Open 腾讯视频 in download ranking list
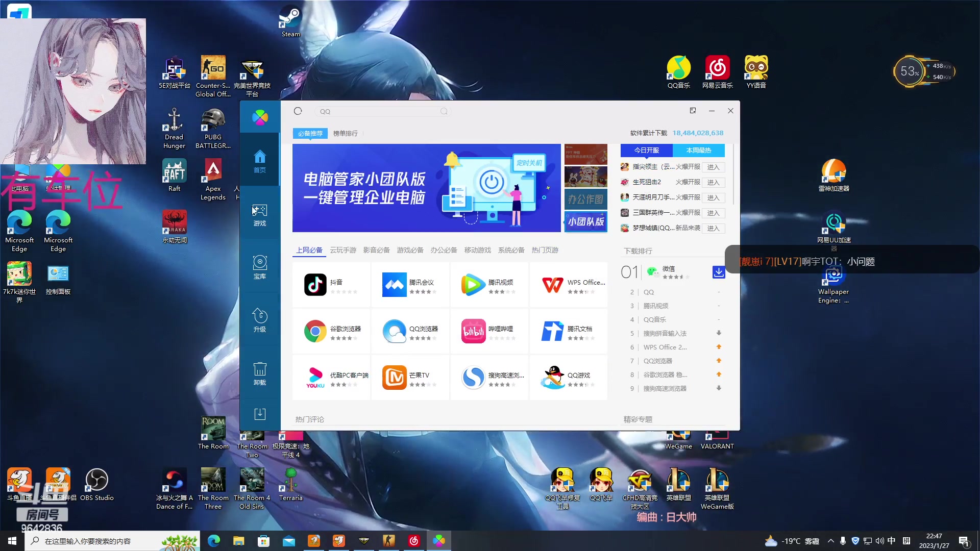980x551 pixels. tap(656, 306)
